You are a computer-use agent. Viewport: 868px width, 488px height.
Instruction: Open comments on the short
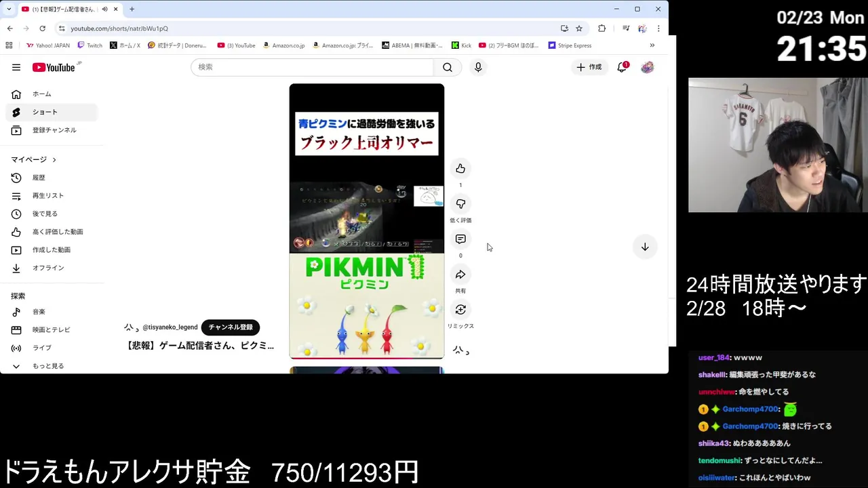coord(460,239)
